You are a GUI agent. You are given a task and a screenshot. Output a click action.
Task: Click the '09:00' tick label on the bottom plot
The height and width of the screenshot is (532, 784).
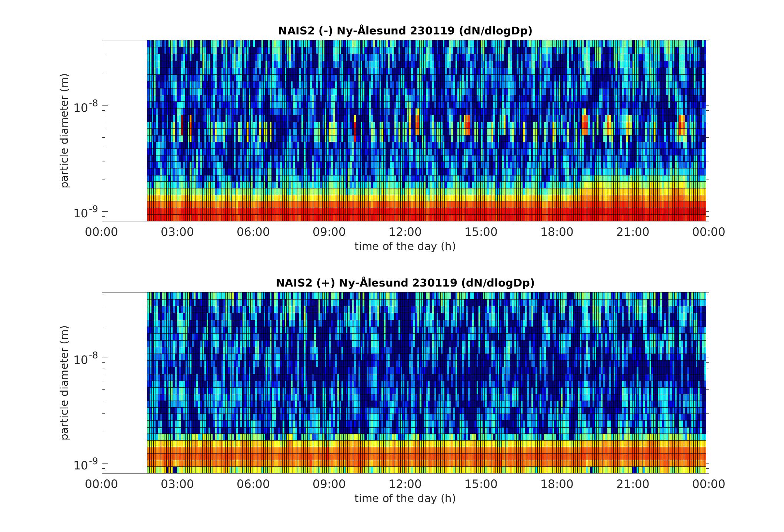tap(329, 484)
